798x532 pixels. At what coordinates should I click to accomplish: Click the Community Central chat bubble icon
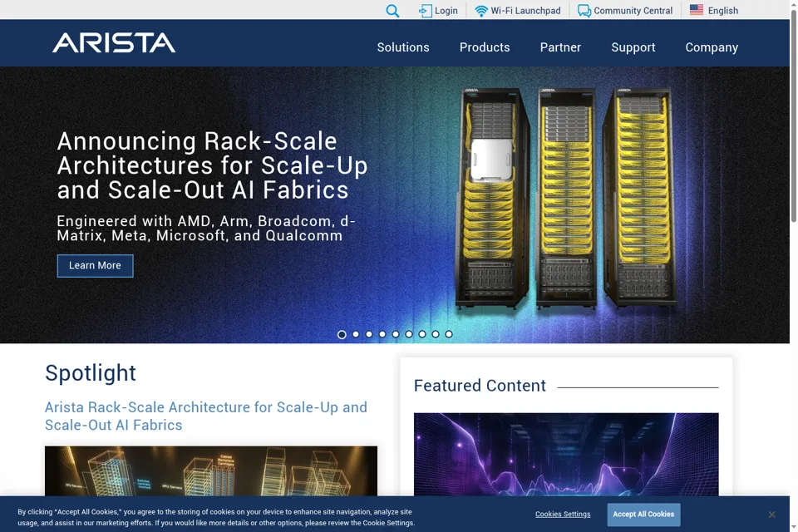(584, 11)
